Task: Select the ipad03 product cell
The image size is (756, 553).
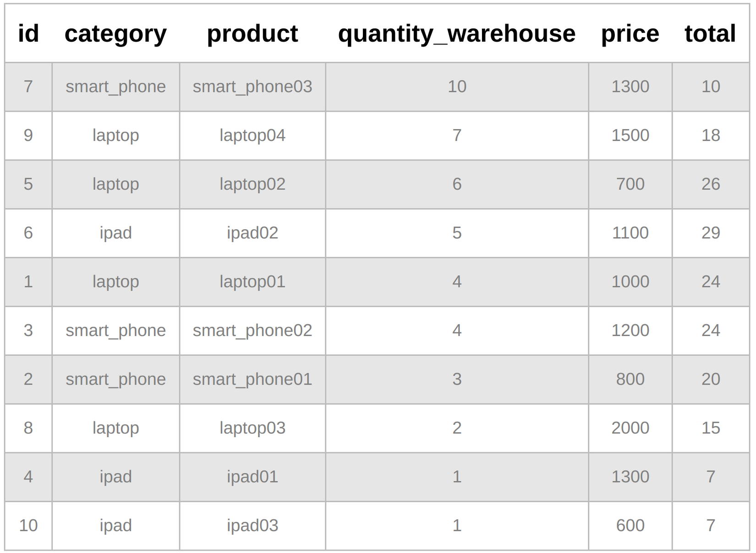Action: click(252, 526)
